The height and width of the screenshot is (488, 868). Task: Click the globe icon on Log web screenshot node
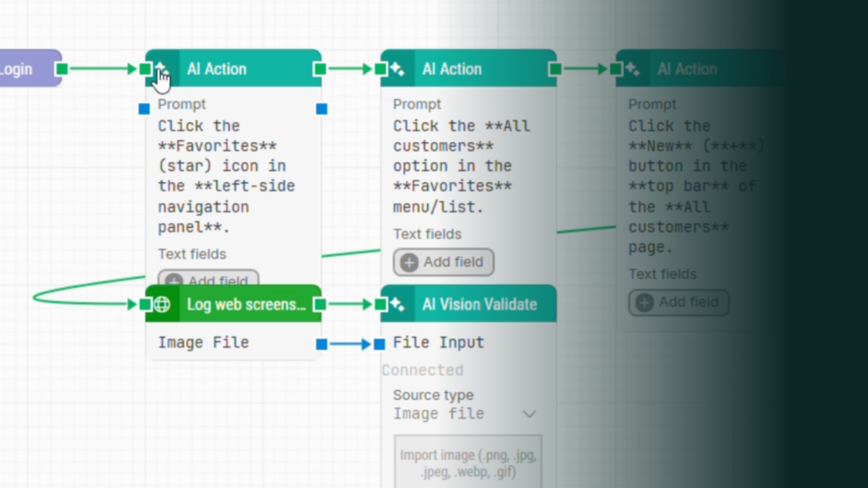[x=162, y=304]
